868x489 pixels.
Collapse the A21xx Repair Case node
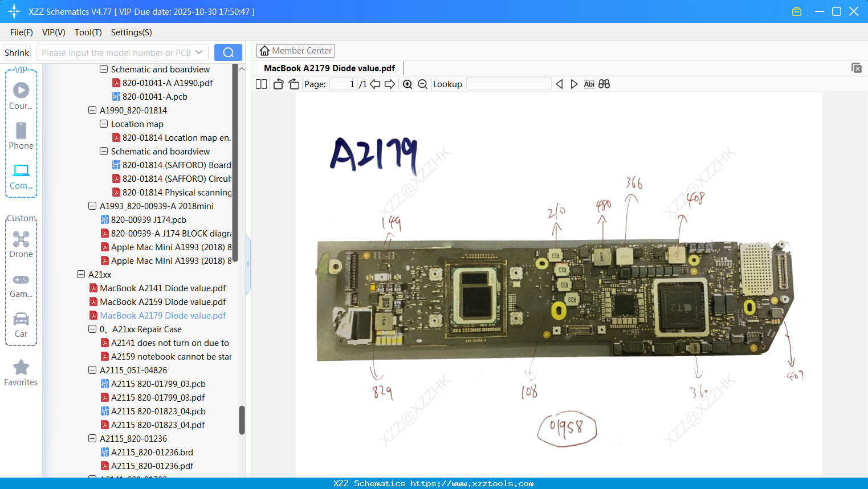pos(92,329)
